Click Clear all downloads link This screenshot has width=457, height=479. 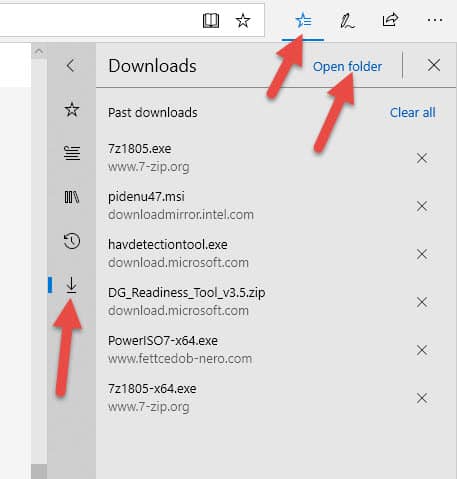[x=412, y=113]
